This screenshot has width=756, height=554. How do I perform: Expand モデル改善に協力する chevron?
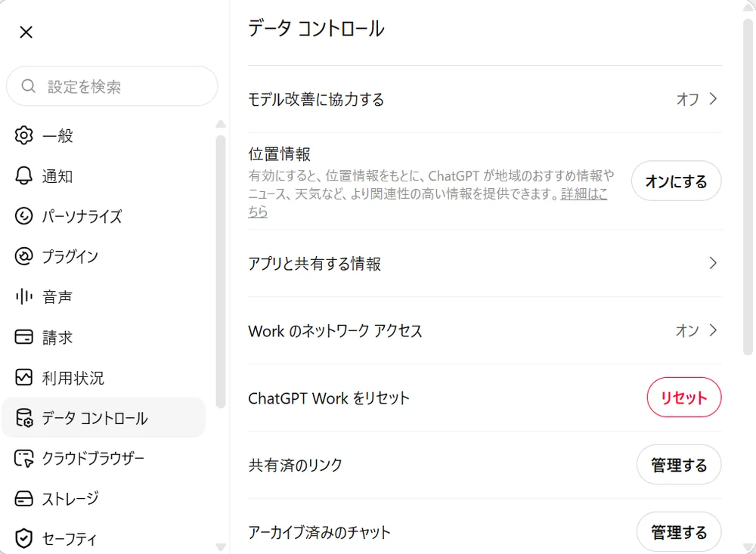point(713,99)
